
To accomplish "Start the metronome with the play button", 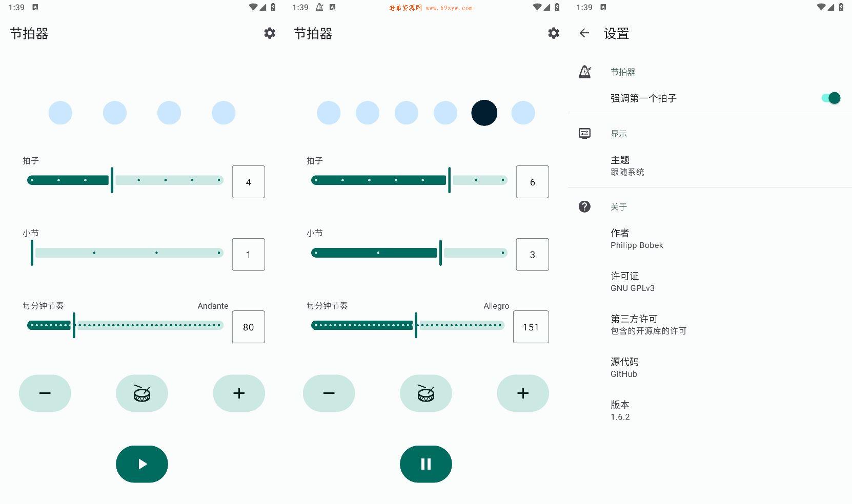I will pyautogui.click(x=142, y=464).
